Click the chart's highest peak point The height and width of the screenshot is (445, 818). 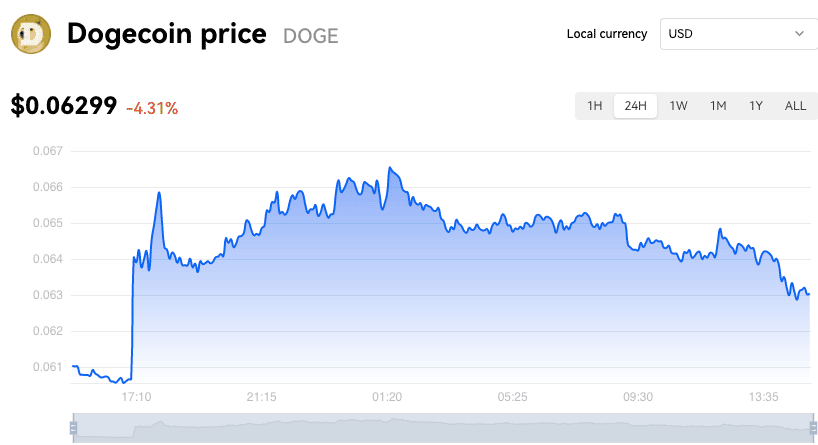389,167
